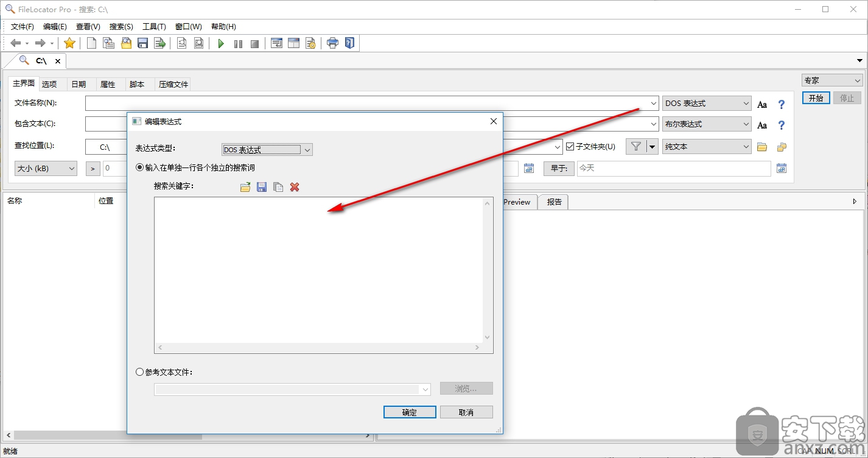Switch to the 日期 tab
Screen dimensions: 868x458
[79, 85]
